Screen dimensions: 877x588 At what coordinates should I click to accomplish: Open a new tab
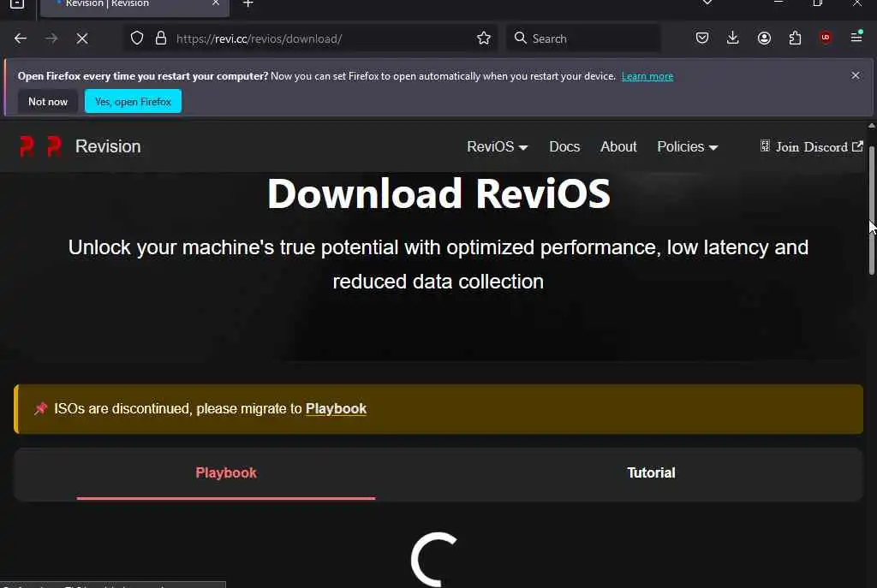pos(248,4)
